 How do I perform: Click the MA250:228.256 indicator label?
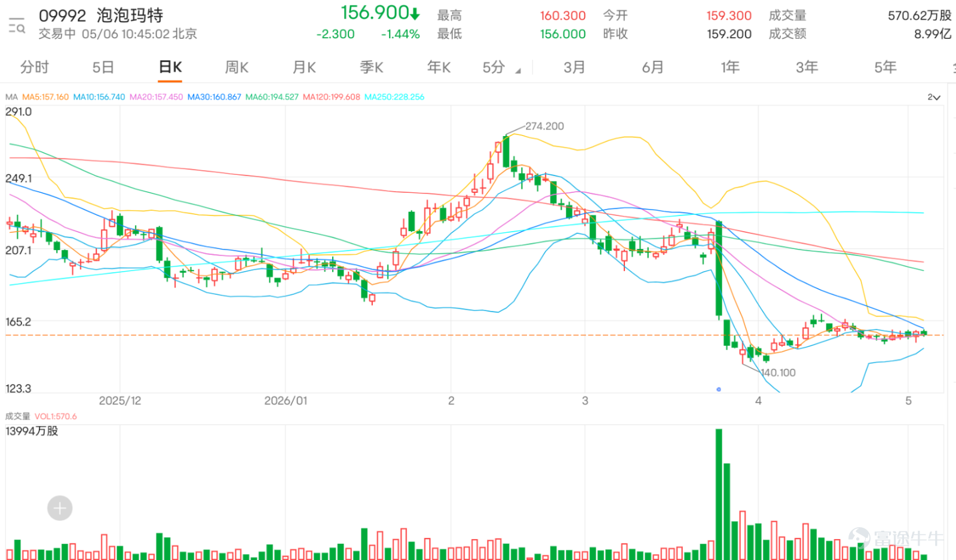point(394,97)
